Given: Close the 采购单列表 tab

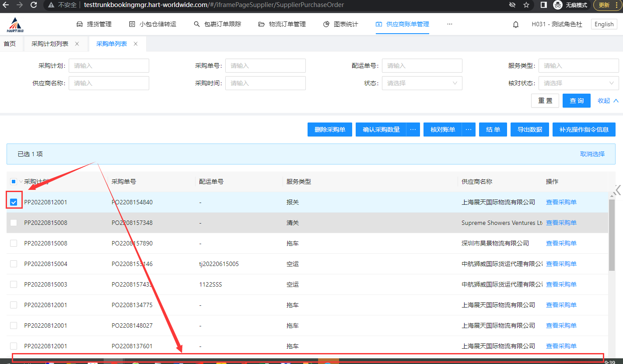Looking at the screenshot, I should [136, 44].
